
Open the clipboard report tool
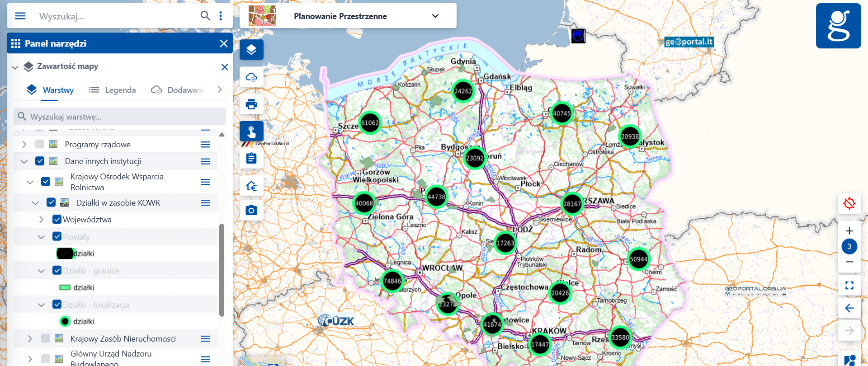coord(251,159)
